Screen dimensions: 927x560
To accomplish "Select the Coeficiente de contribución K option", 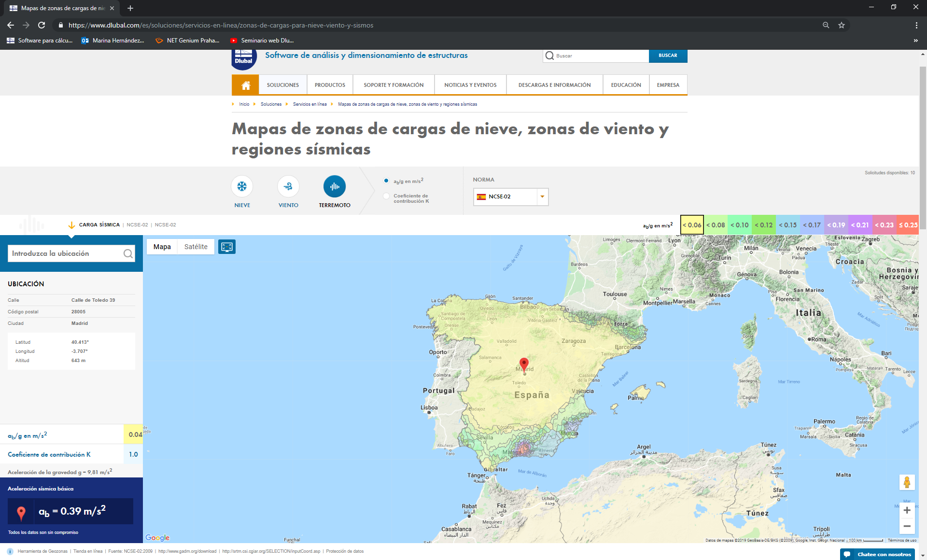I will (x=386, y=196).
